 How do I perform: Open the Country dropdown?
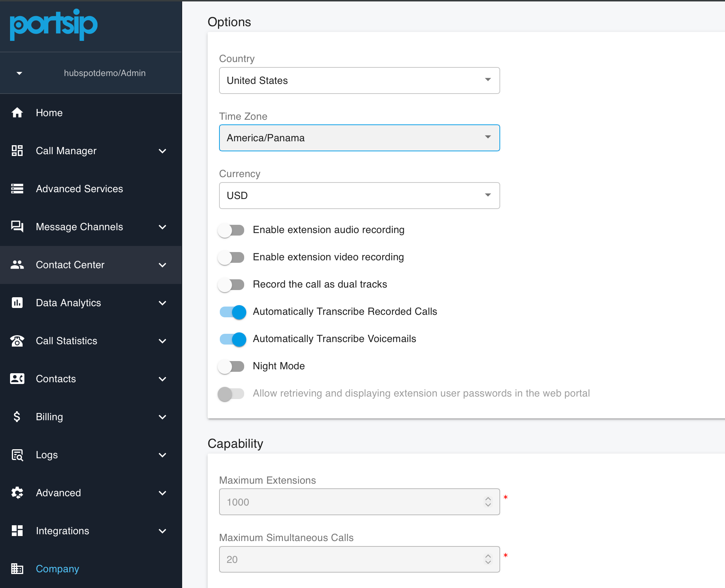tap(359, 80)
